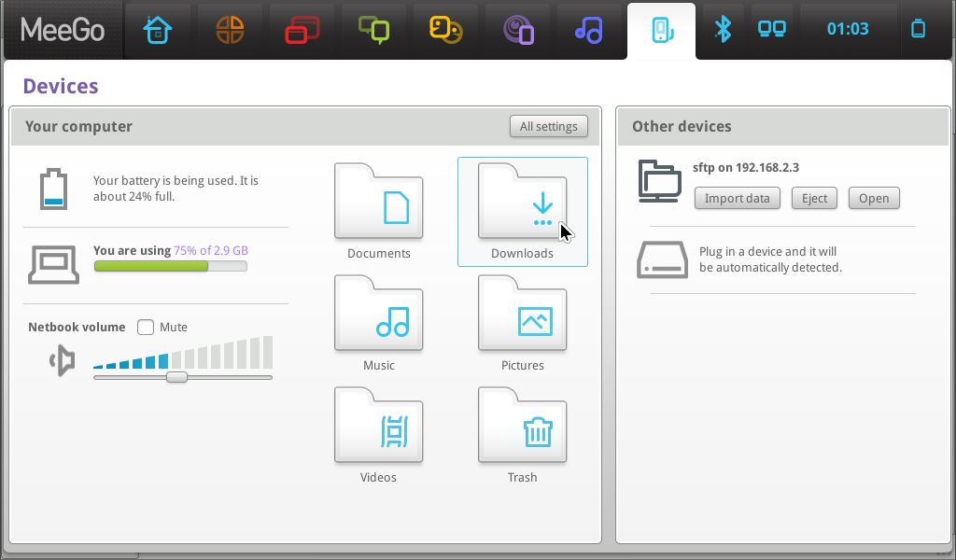Open the yellow people panel icon
Image resolution: width=956 pixels, height=560 pixels.
click(x=445, y=30)
